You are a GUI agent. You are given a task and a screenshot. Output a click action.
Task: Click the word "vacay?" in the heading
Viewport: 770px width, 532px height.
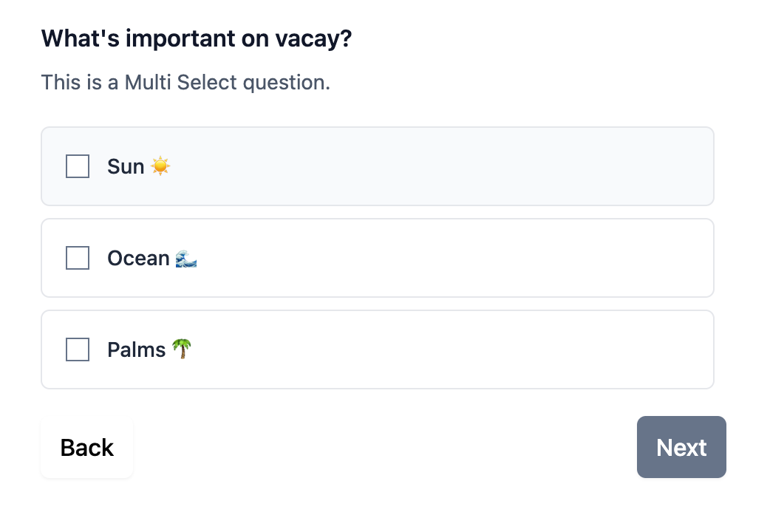pyautogui.click(x=313, y=40)
